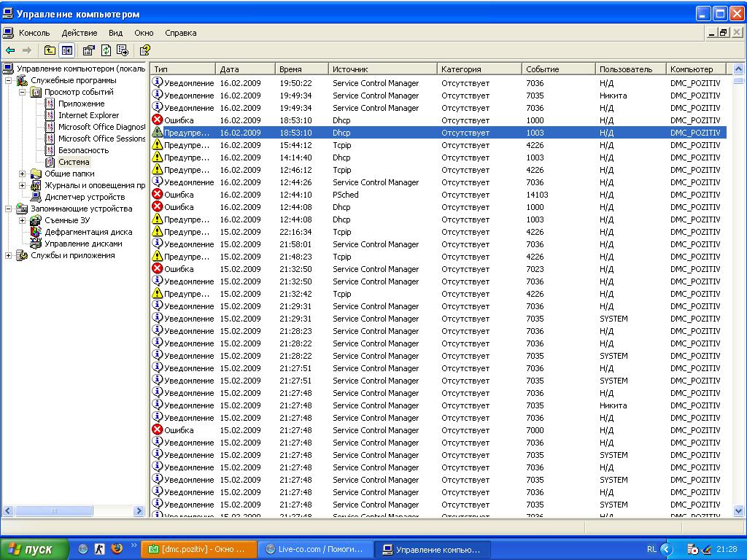The width and height of the screenshot is (747, 560).
Task: Click the Export list toolbar icon
Action: (123, 50)
